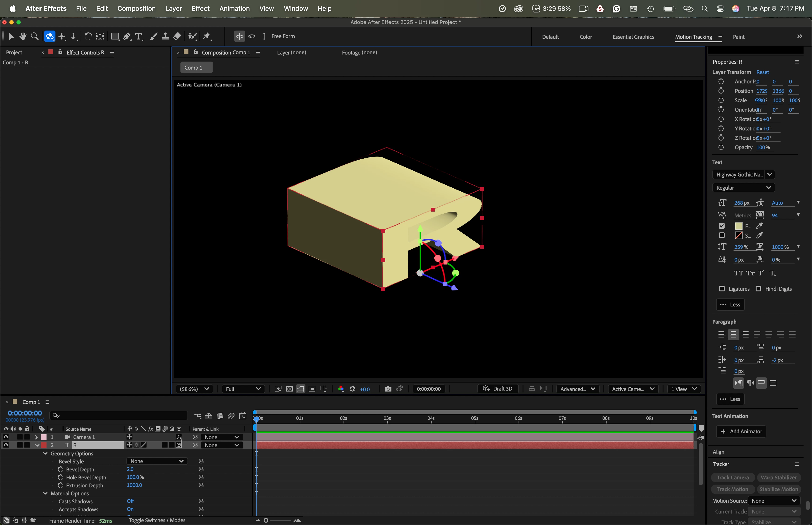Enable the Hindi Digits checkbox
812x525 pixels.
(758, 289)
